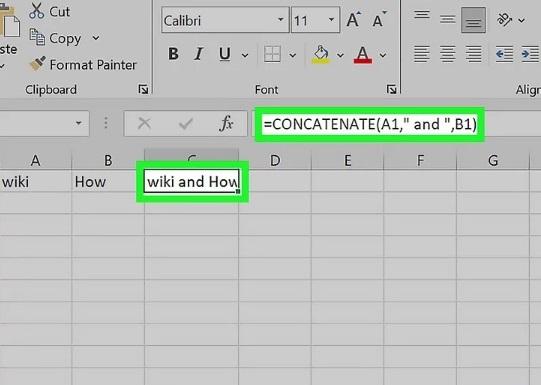
Task: Click the CONCATENATE formula bar field
Action: (370, 124)
